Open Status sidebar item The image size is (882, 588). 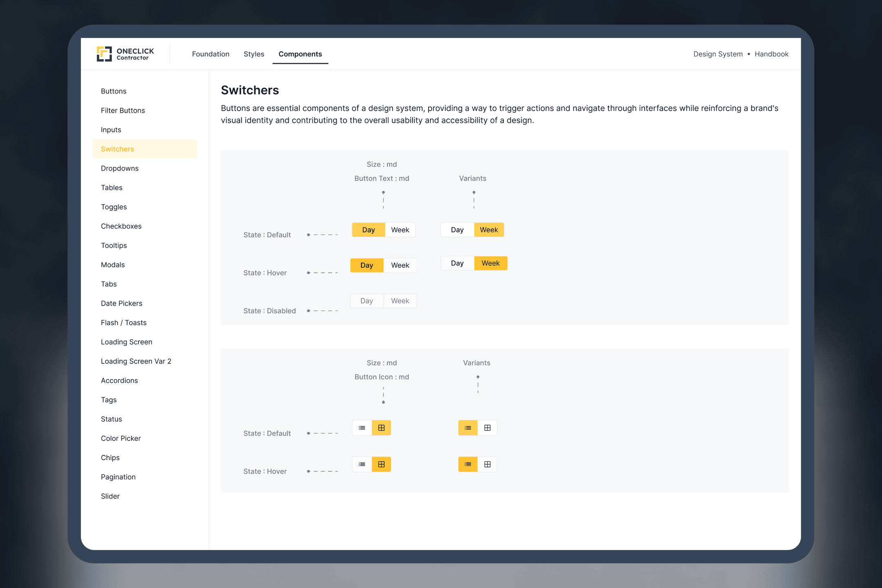coord(111,419)
